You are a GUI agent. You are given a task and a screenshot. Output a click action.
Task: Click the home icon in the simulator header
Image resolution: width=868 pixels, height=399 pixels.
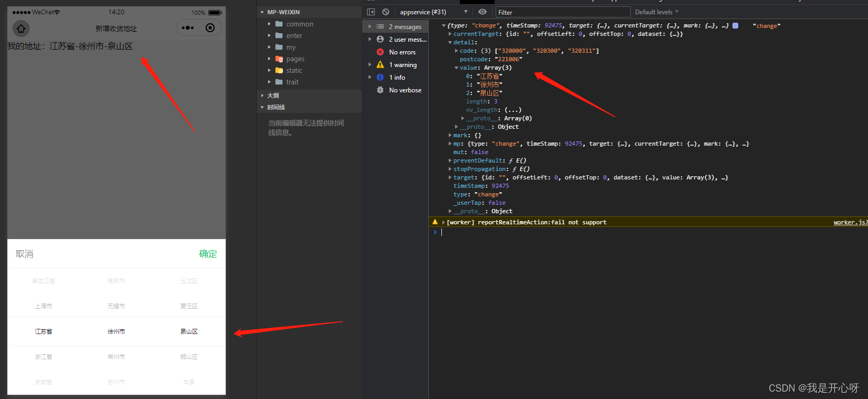[x=21, y=28]
